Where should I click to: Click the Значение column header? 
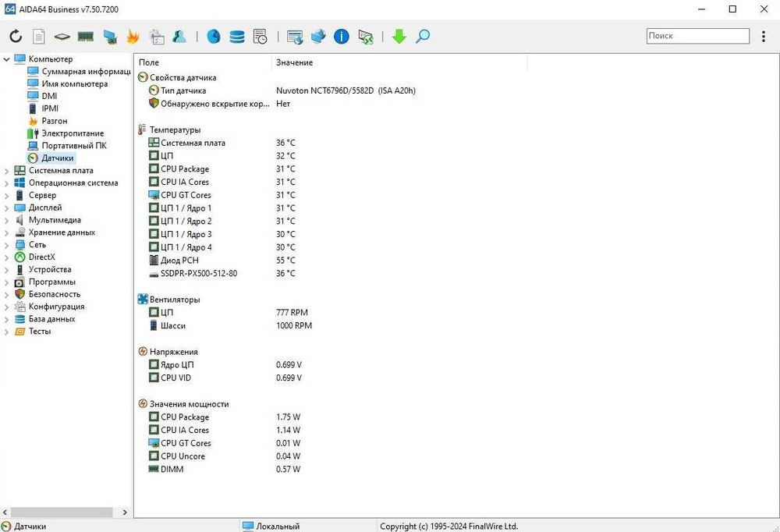pyautogui.click(x=295, y=62)
